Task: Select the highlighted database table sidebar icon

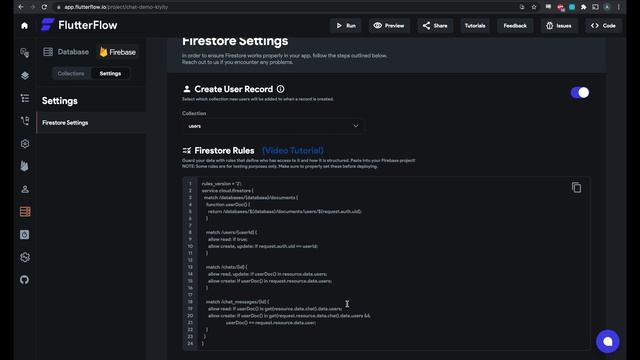Action: [x=24, y=211]
